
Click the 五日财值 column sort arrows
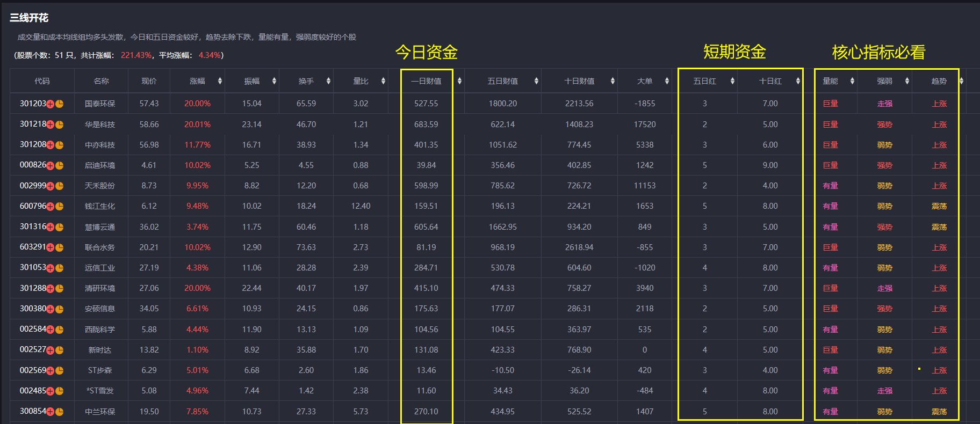point(536,81)
